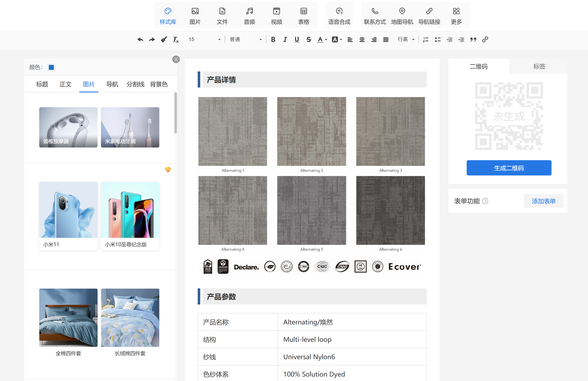Insert a blockquote with the quote icon
The height and width of the screenshot is (381, 588).
pyautogui.click(x=473, y=39)
